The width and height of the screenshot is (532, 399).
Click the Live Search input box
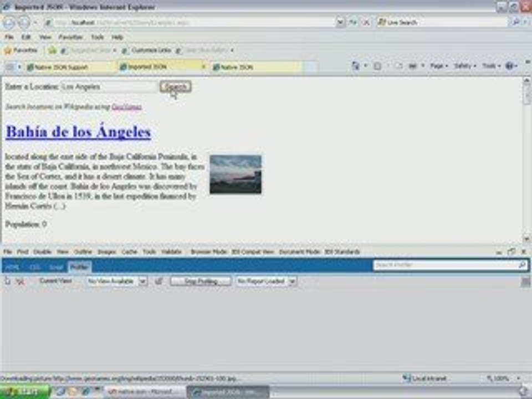(442, 22)
